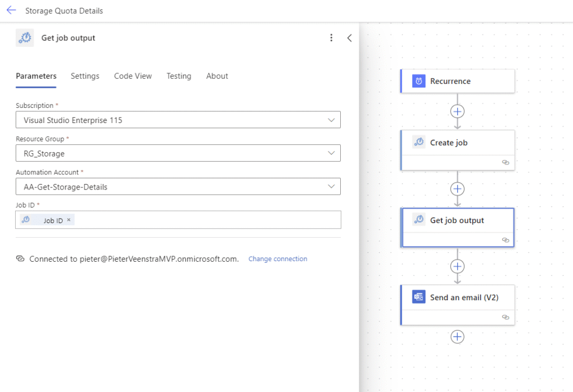Select the Recurrence trigger card
The height and width of the screenshot is (392, 573).
[x=458, y=81]
